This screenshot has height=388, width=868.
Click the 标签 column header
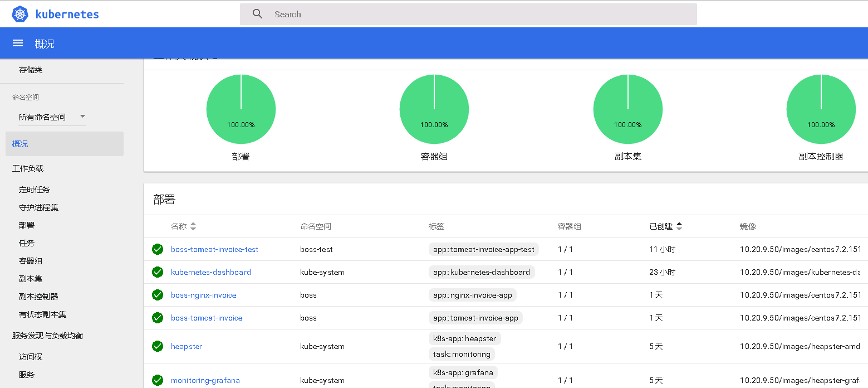point(437,226)
